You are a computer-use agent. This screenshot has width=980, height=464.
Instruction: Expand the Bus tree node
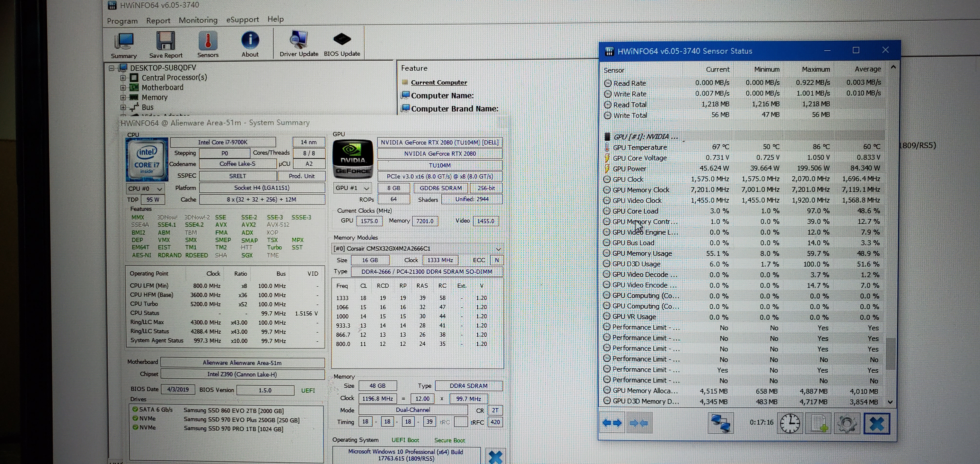(123, 107)
